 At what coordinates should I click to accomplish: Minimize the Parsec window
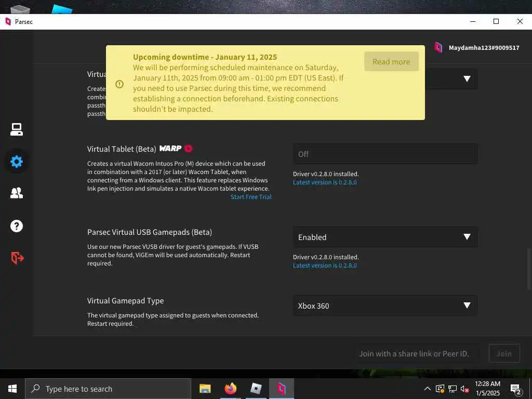coord(473,21)
